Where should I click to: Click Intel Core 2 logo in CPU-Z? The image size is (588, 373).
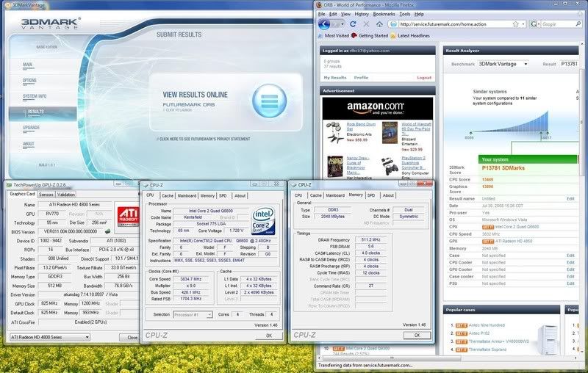coord(263,220)
